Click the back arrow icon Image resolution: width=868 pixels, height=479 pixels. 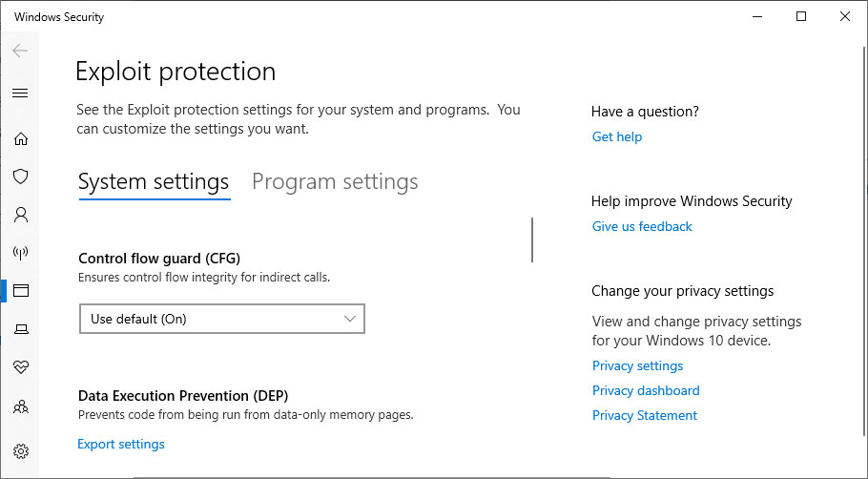click(20, 51)
